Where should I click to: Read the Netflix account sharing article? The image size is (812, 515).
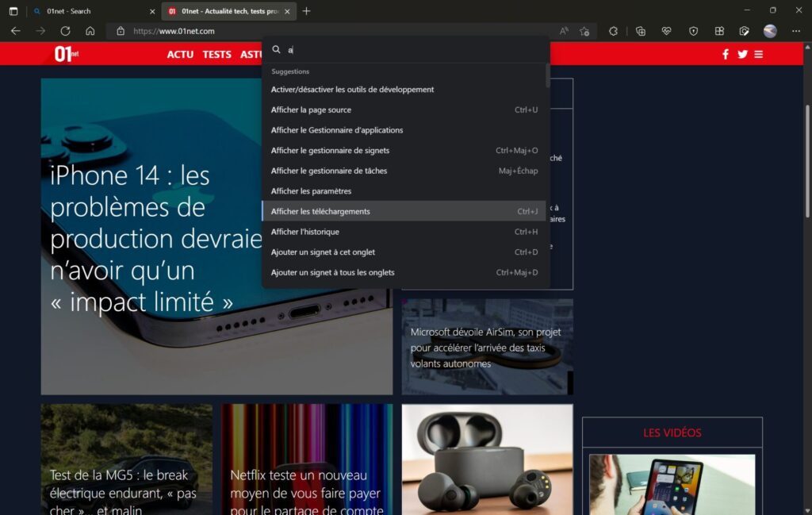pos(307,459)
